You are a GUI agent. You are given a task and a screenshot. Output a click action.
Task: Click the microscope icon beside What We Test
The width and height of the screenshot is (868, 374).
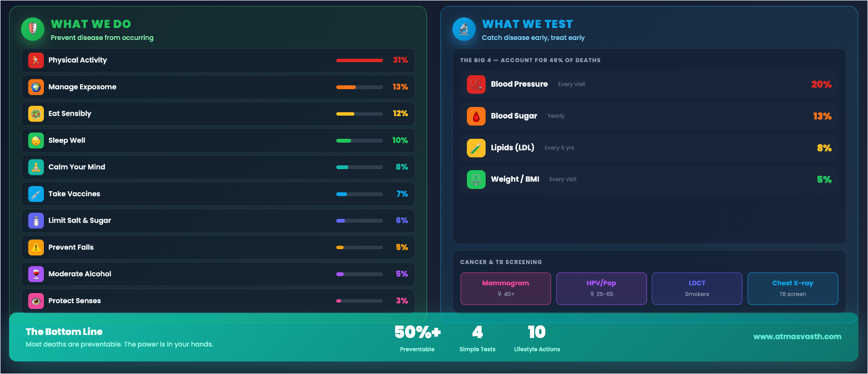point(464,29)
